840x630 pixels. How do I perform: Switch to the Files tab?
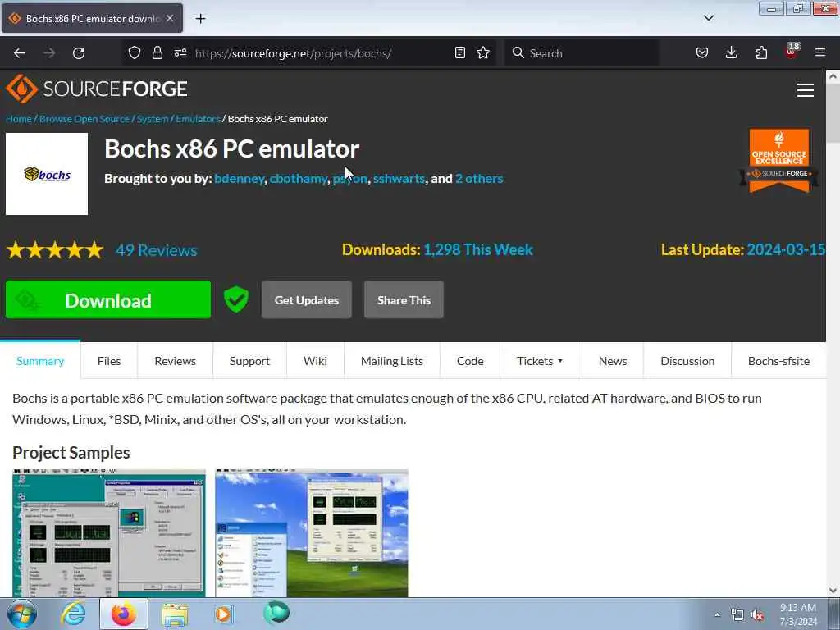pyautogui.click(x=109, y=361)
